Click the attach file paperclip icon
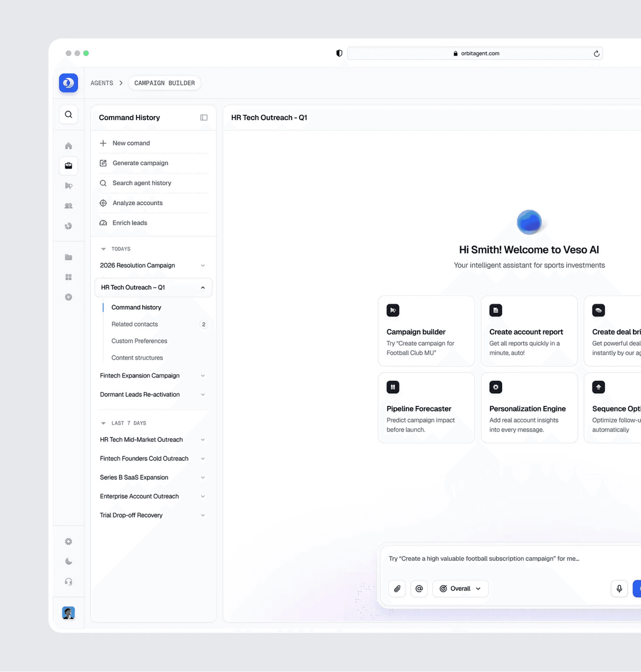 click(x=397, y=589)
